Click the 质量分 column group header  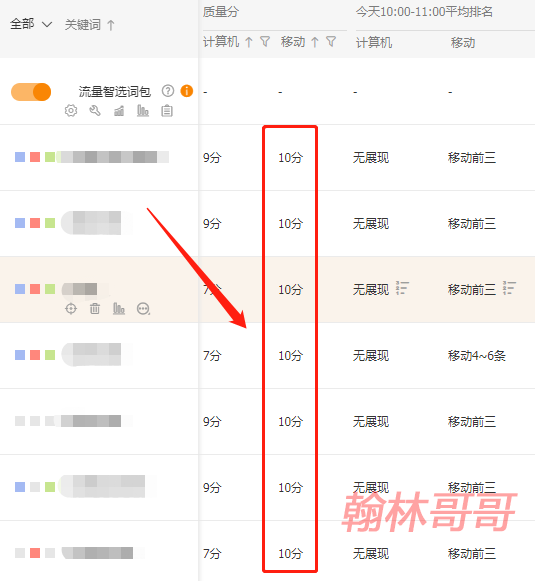click(x=221, y=12)
